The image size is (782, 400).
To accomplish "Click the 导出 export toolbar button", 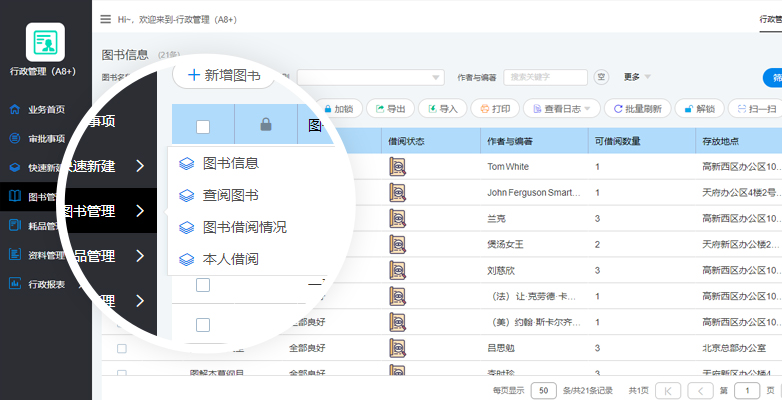I will pos(389,108).
